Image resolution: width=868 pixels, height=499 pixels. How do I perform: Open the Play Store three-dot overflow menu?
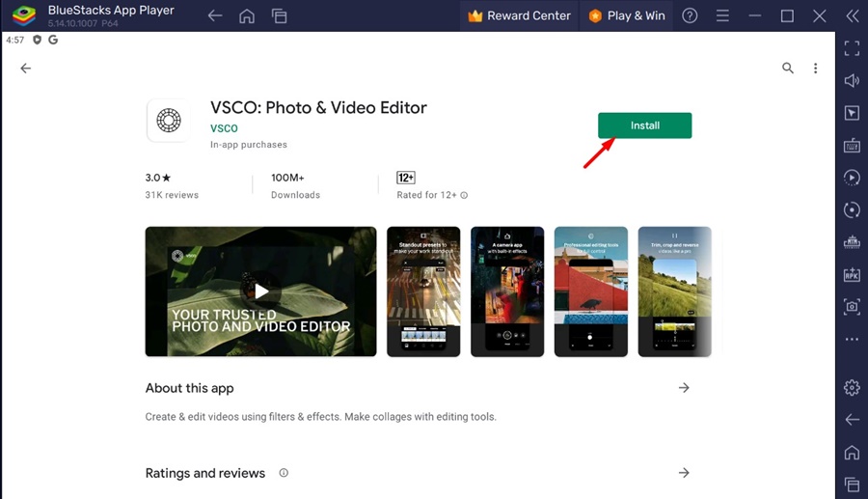(x=815, y=69)
